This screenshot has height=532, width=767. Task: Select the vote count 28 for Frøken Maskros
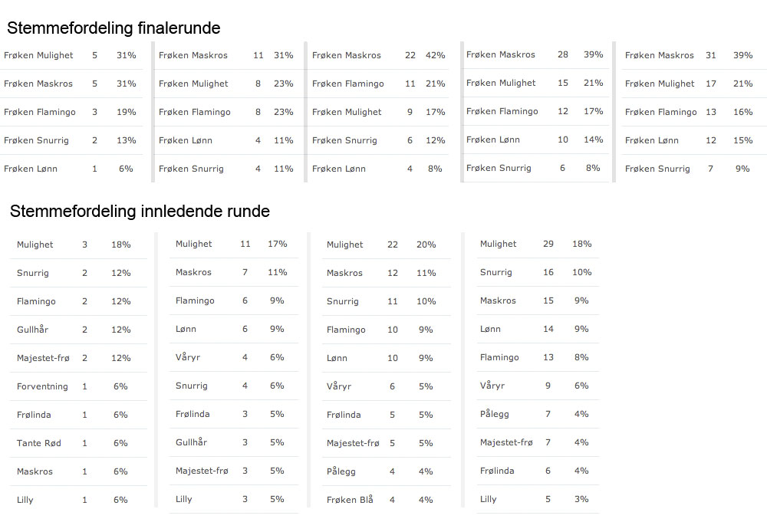tap(563, 54)
